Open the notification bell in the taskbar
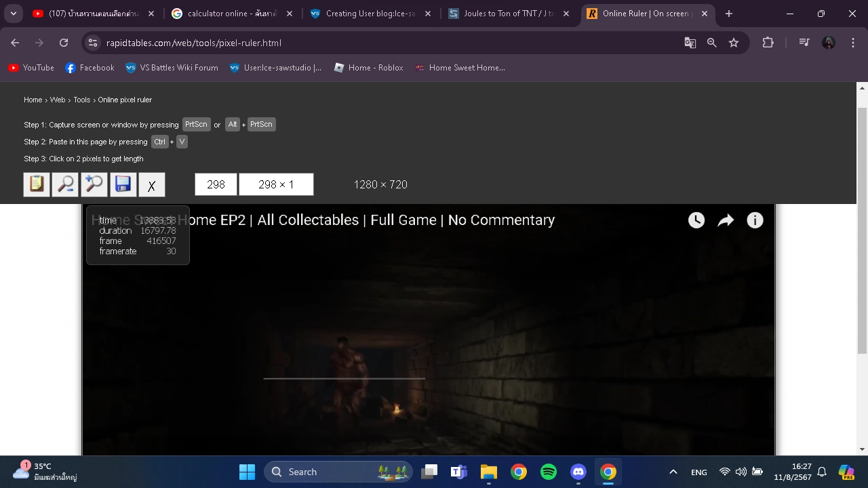868x488 pixels. [822, 472]
